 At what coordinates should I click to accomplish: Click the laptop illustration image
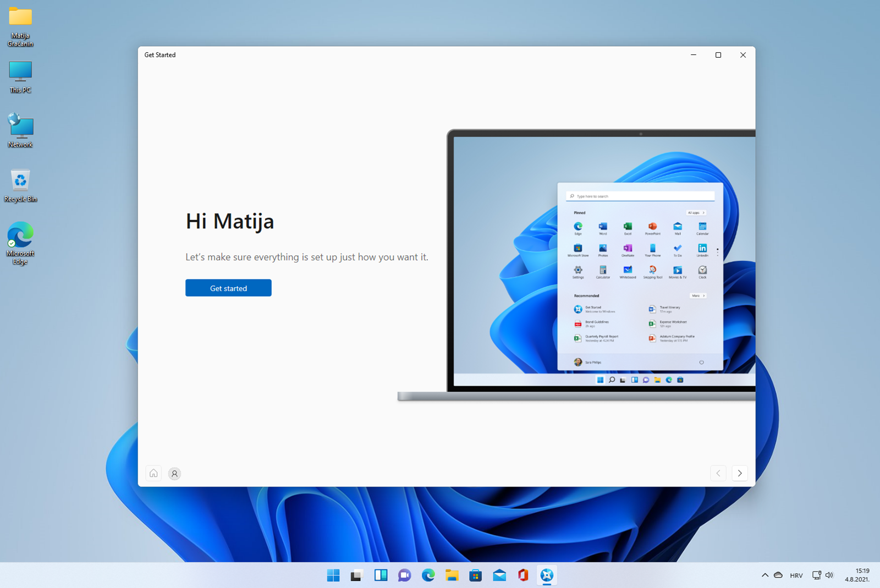click(576, 265)
